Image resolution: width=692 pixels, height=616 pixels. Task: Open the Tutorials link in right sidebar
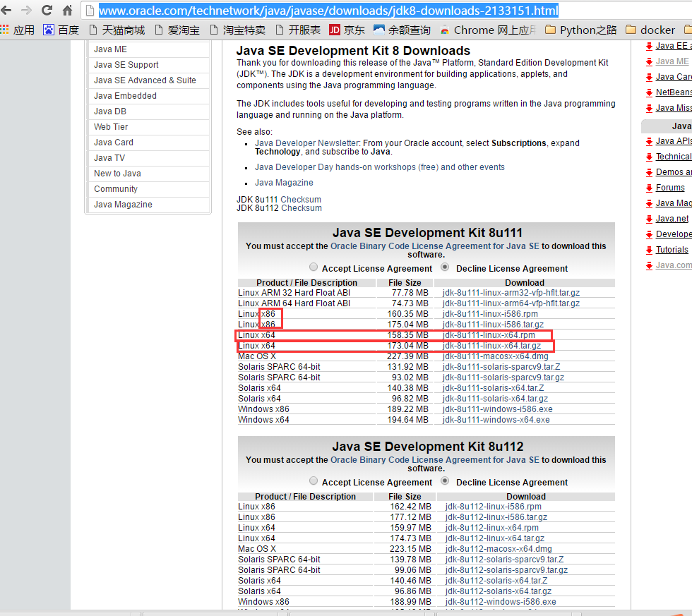tap(672, 250)
